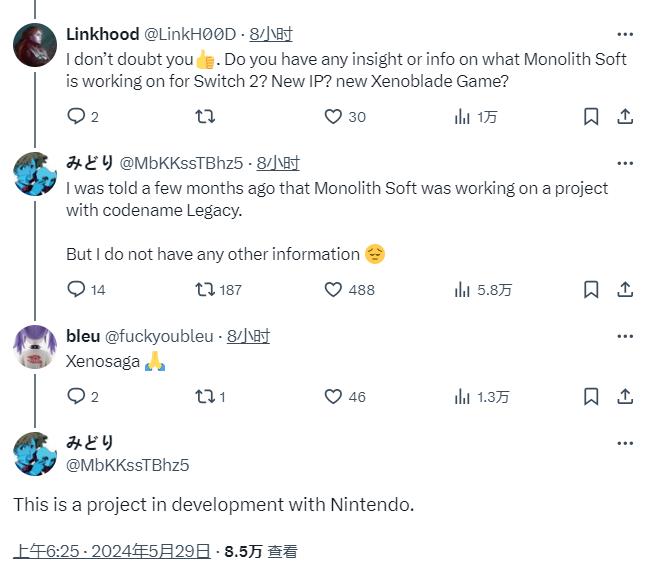
Task: Bookmark Linkhood's tweet
Action: pyautogui.click(x=591, y=117)
